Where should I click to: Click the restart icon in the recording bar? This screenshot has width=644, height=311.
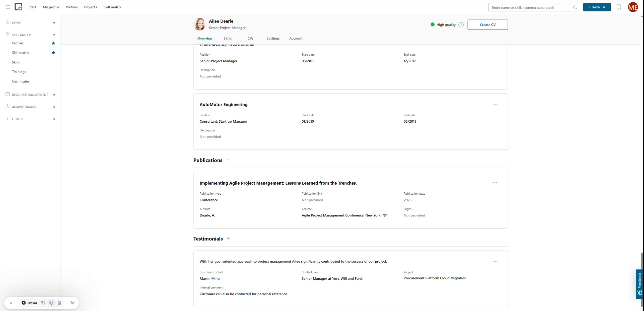click(43, 303)
